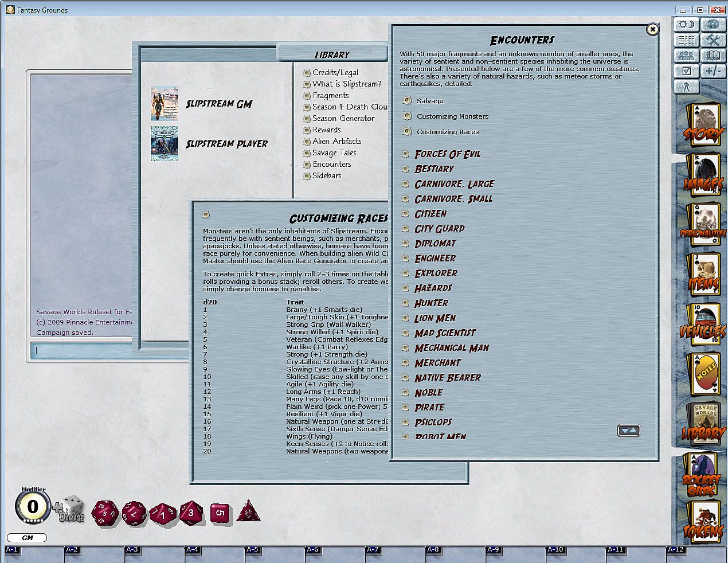Open the Vehicles card deck
This screenshot has height=563, width=728.
pos(703,325)
